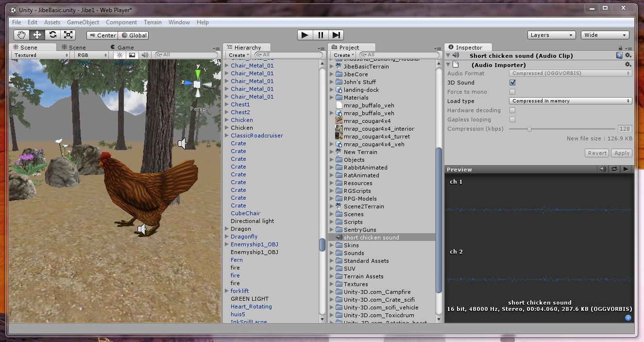Enable the Gapless looping checkbox
This screenshot has width=644, height=342.
pos(512,120)
